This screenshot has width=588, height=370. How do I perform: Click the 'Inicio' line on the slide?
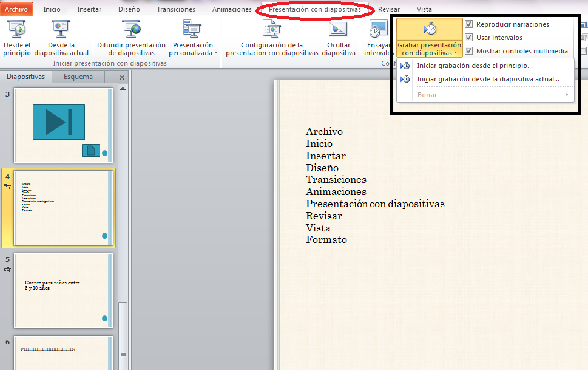319,143
